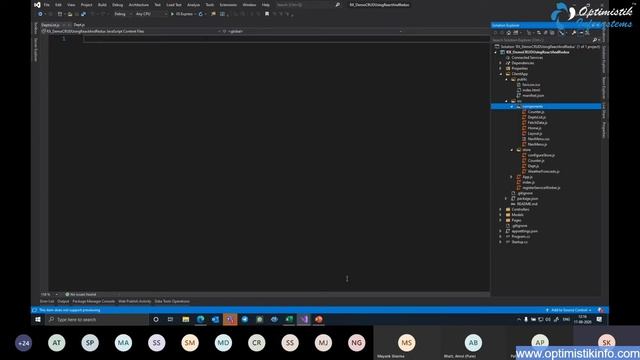Open the Debug configuration dropdown

click(x=122, y=14)
